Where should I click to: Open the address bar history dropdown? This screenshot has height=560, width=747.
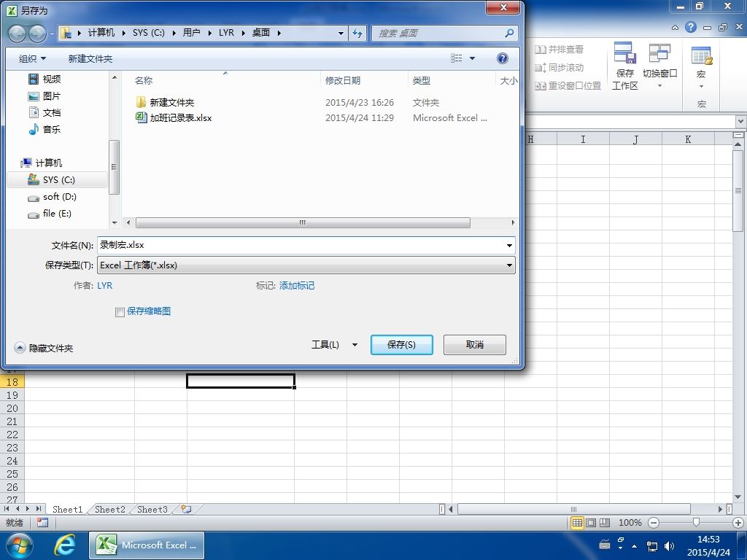point(341,34)
